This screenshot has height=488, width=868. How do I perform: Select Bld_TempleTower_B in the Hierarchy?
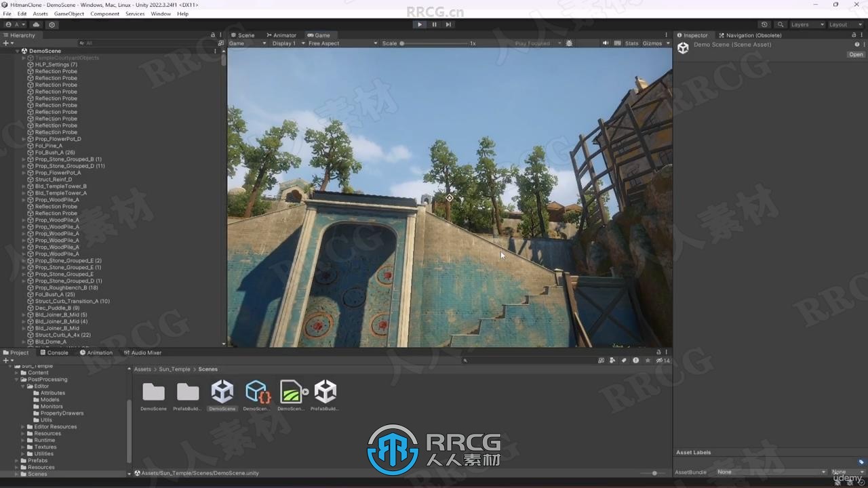(x=60, y=186)
